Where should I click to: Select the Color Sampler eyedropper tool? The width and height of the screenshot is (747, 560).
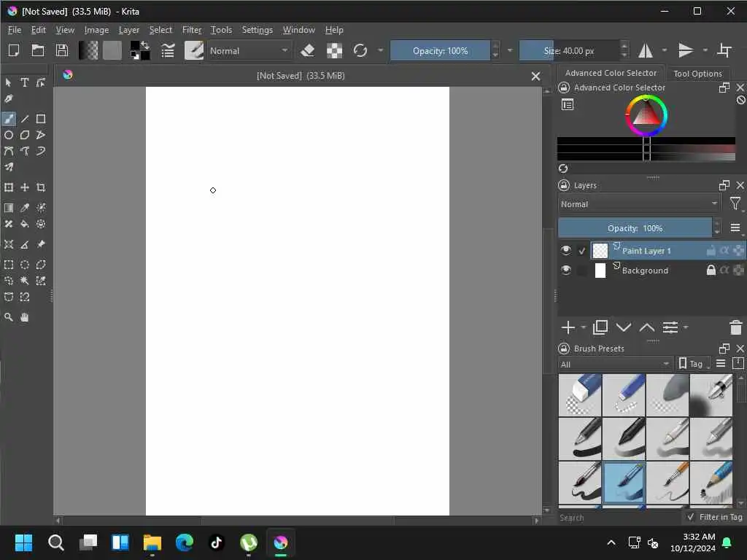(x=25, y=208)
